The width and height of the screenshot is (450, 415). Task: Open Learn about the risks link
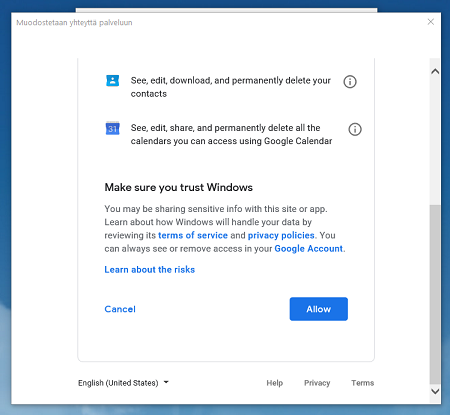(150, 270)
